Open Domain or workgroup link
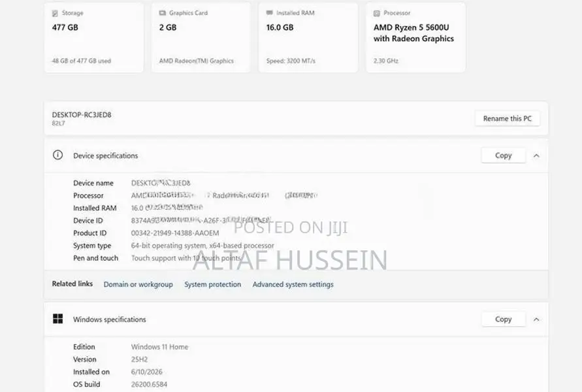 (x=138, y=284)
